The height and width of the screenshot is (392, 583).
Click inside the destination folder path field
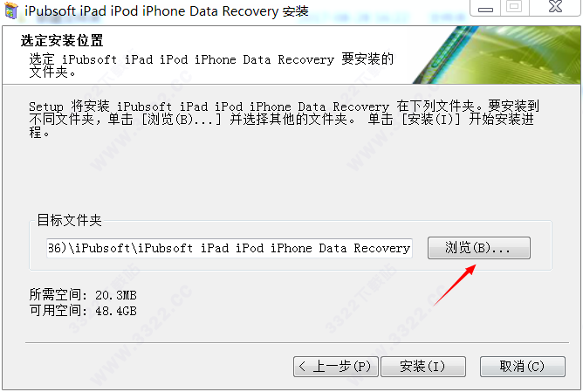click(230, 248)
